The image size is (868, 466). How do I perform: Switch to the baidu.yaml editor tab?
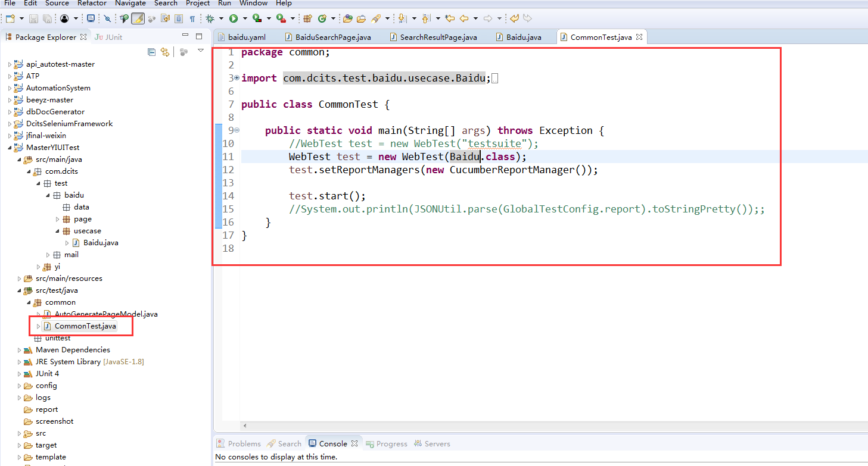pyautogui.click(x=241, y=37)
